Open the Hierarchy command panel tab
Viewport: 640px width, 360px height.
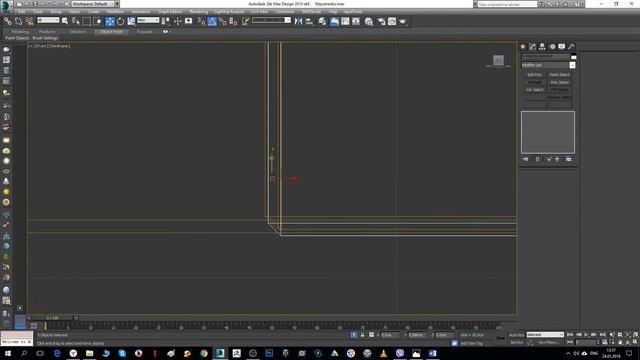click(x=542, y=47)
